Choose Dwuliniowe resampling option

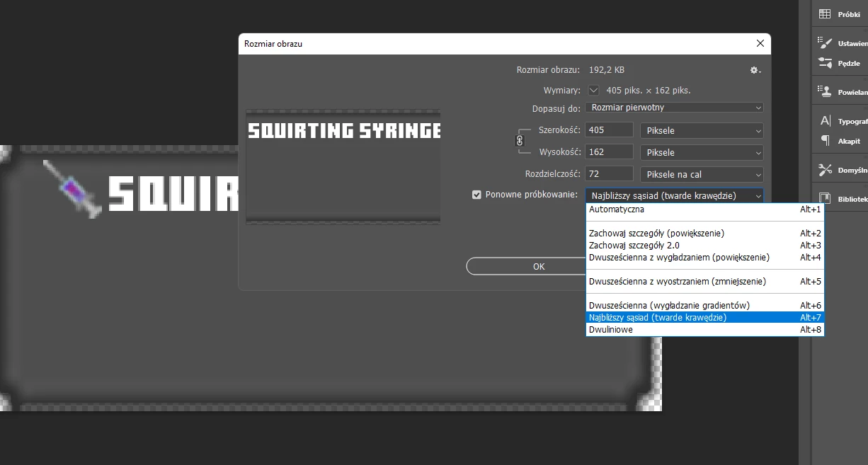tap(705, 329)
